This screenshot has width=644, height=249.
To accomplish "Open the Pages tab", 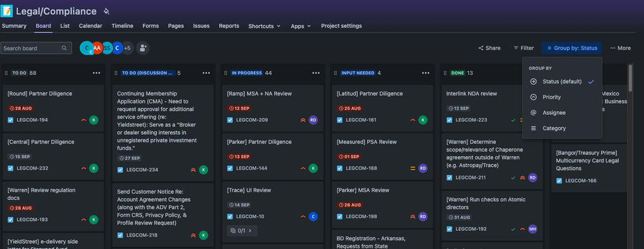I will coord(176,26).
